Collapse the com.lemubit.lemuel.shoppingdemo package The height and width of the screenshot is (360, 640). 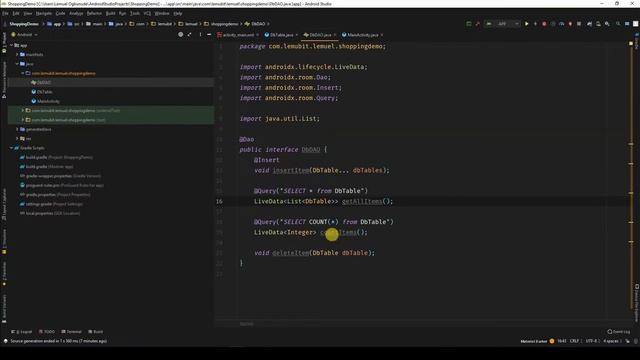click(23, 73)
